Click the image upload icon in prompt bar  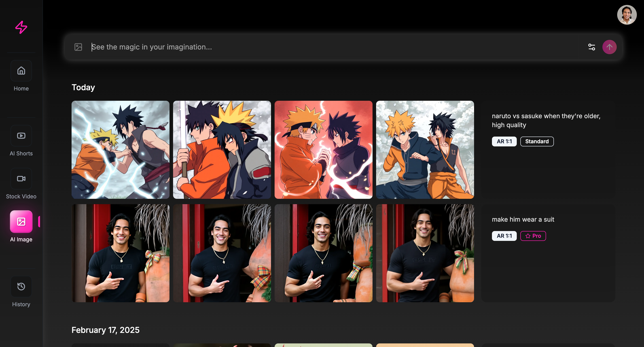(x=78, y=47)
